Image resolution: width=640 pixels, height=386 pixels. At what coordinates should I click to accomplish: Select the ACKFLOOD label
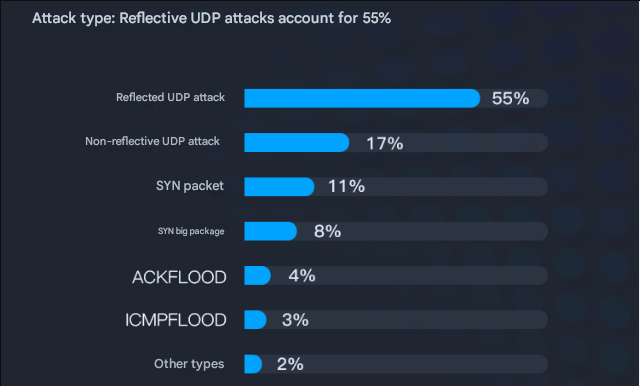point(179,277)
